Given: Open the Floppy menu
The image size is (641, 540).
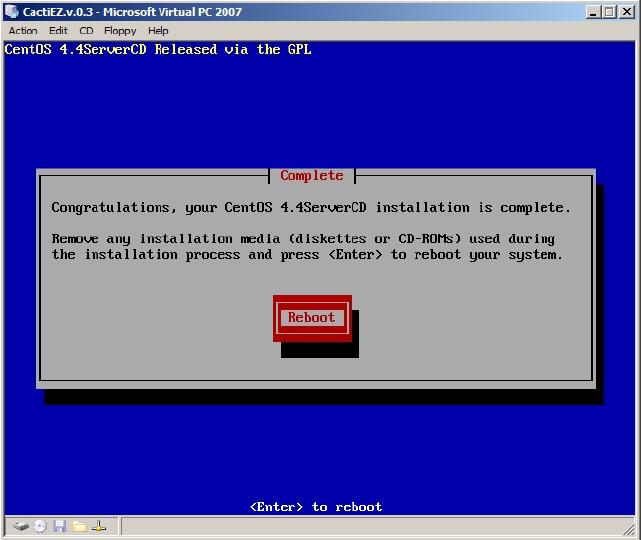Looking at the screenshot, I should coord(120,31).
